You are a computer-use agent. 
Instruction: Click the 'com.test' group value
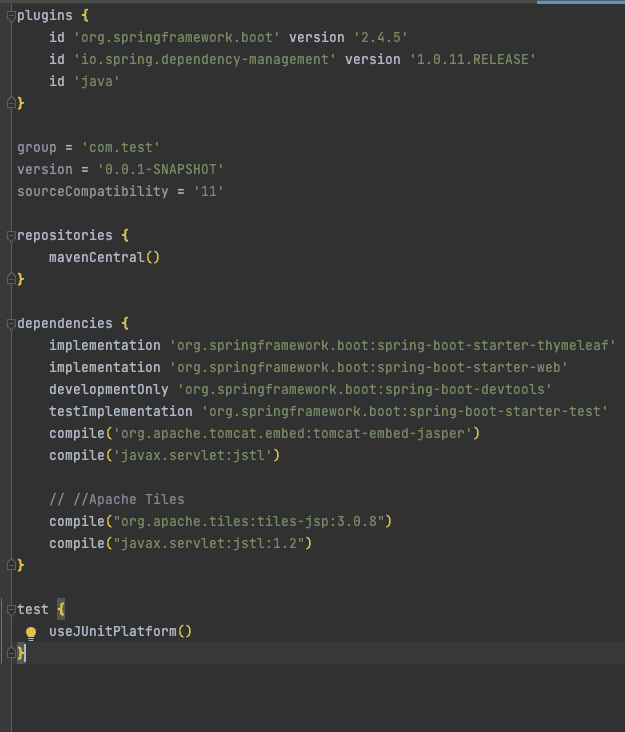[x=120, y=148]
